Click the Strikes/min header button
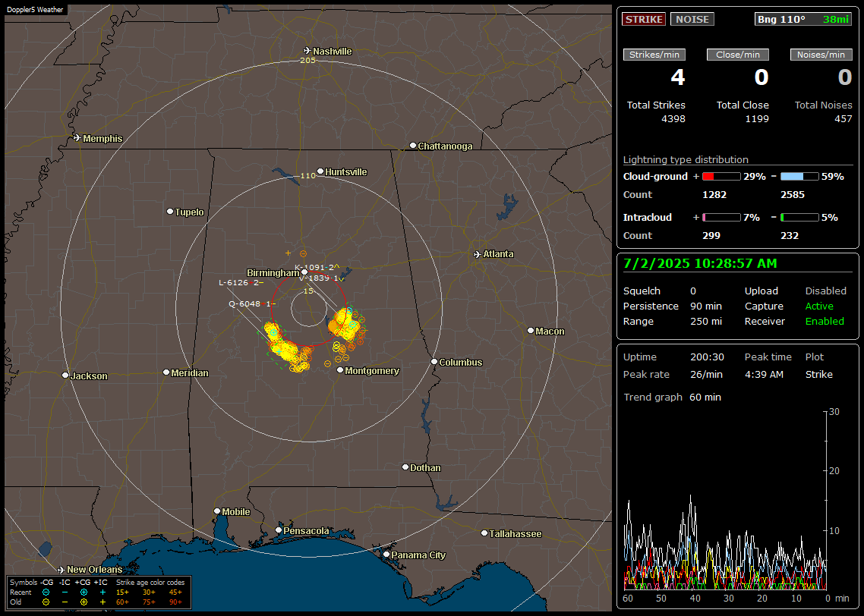Screen dimensions: 864x616 pyautogui.click(x=654, y=55)
